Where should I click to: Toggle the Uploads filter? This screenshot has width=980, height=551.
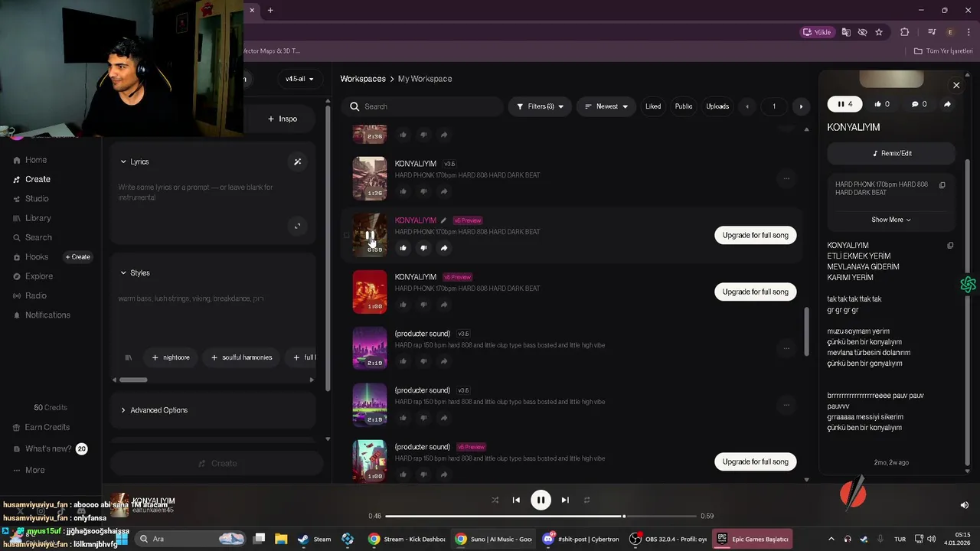pyautogui.click(x=717, y=106)
